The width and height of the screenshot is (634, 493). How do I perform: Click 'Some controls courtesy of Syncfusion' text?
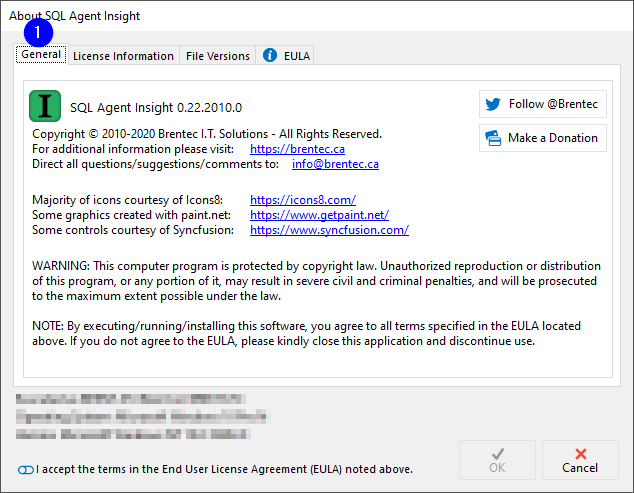133,230
